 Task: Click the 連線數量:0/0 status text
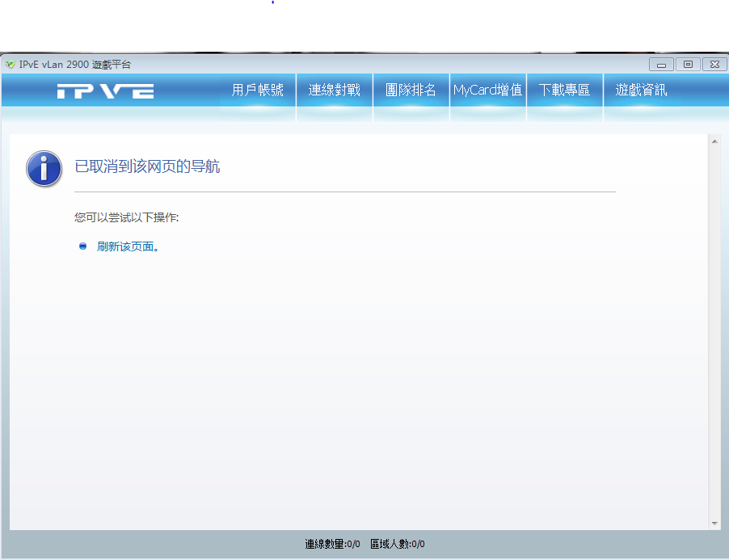click(x=332, y=544)
